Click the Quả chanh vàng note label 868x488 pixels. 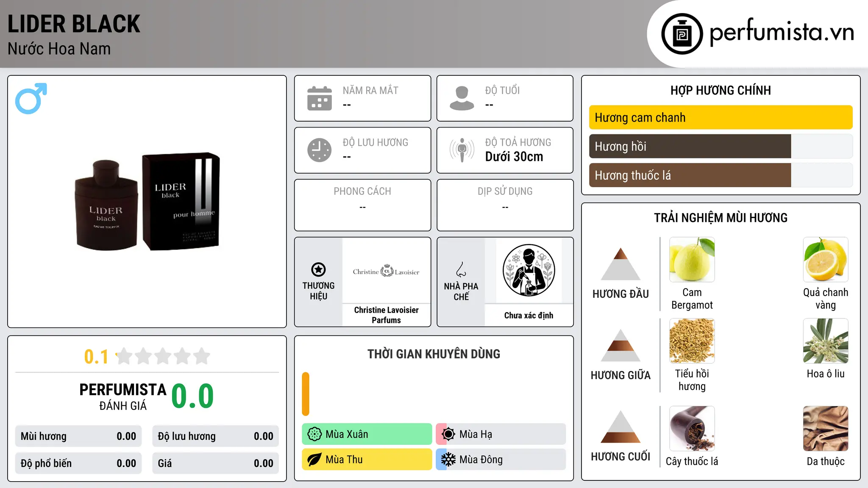point(826,299)
